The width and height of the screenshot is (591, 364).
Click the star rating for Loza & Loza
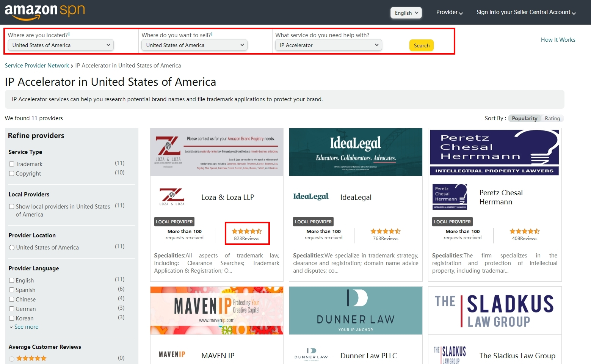247,231
